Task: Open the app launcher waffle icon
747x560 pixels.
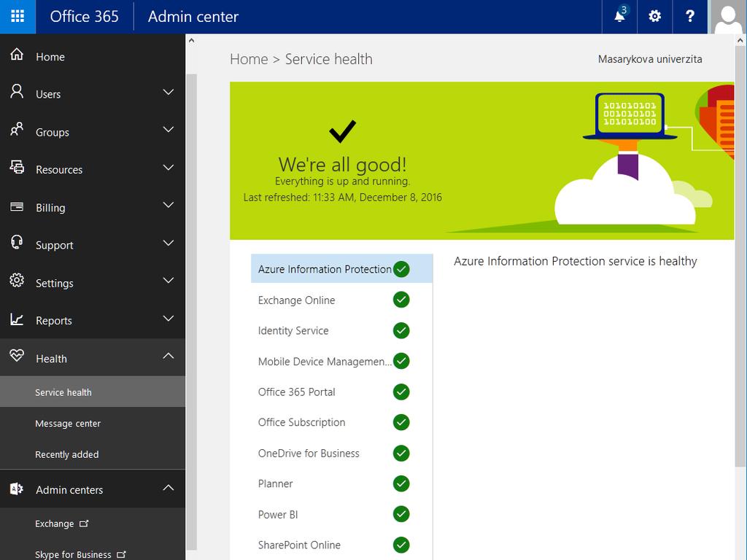Action: click(18, 17)
